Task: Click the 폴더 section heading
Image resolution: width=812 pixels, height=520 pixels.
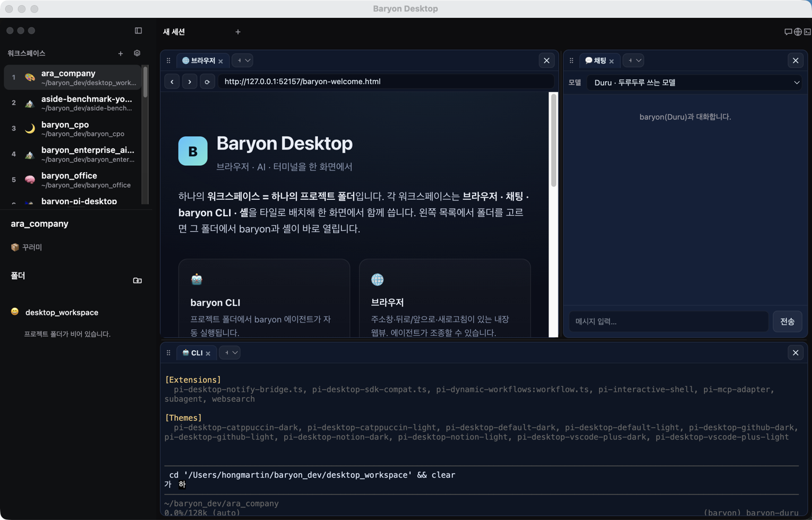Action: (18, 276)
